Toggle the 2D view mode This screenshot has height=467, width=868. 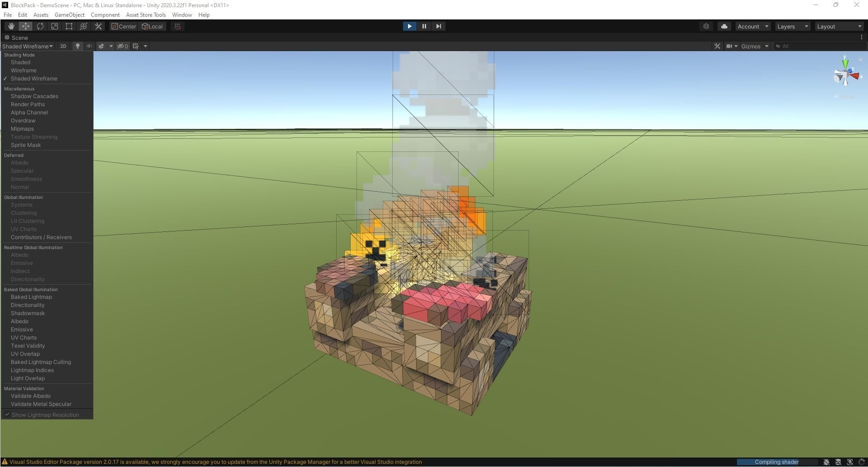[63, 46]
